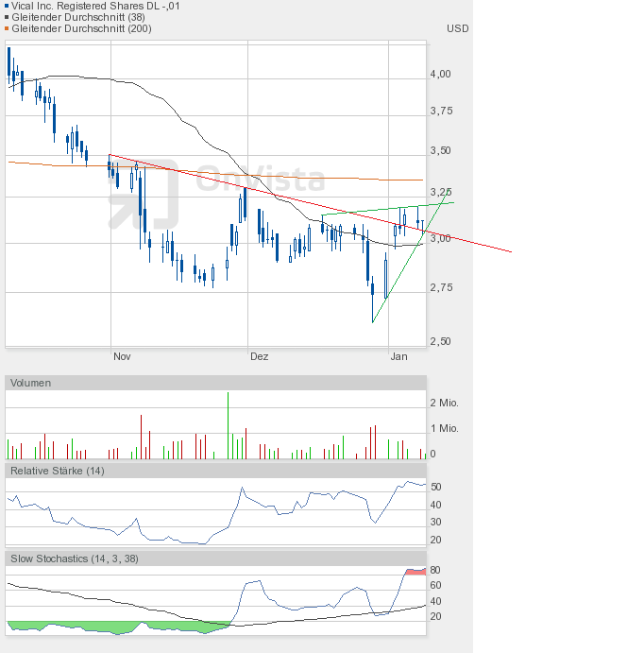Click the Slow Stochastics (14, 3, 38) header
The height and width of the screenshot is (653, 644).
[75, 558]
